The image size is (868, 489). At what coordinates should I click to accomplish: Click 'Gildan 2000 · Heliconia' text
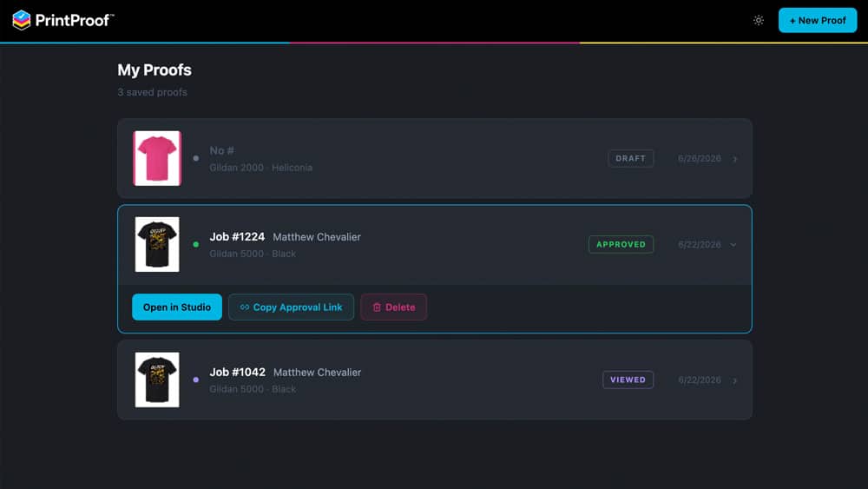(260, 168)
